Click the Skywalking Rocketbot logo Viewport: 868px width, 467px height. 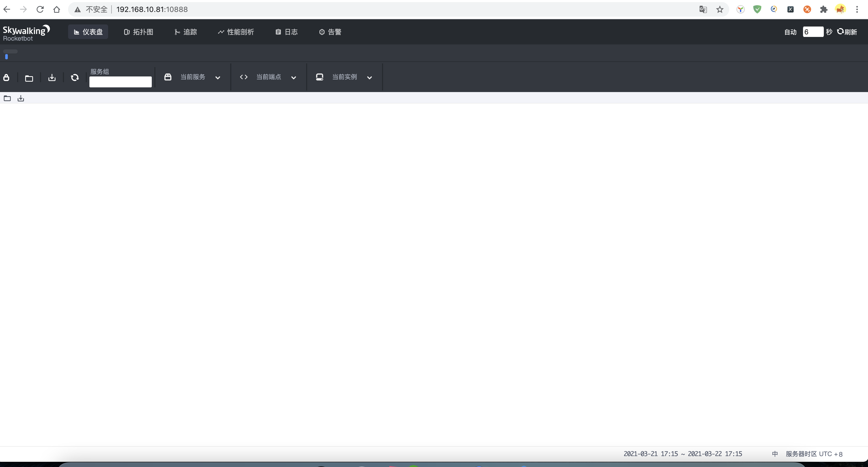tap(26, 33)
